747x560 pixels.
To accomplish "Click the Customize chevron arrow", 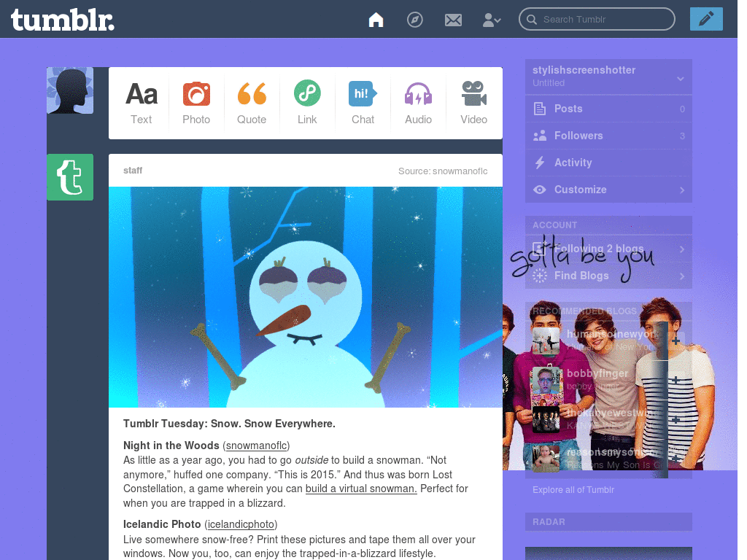I will pos(682,190).
